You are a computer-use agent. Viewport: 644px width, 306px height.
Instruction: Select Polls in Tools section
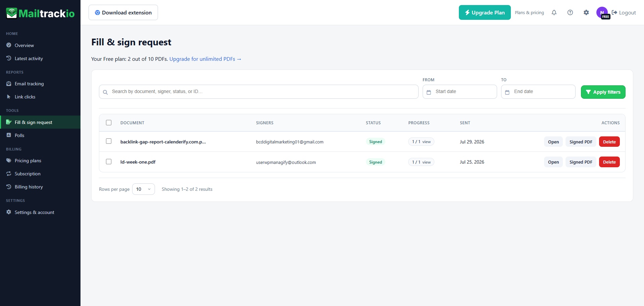[x=40, y=135]
